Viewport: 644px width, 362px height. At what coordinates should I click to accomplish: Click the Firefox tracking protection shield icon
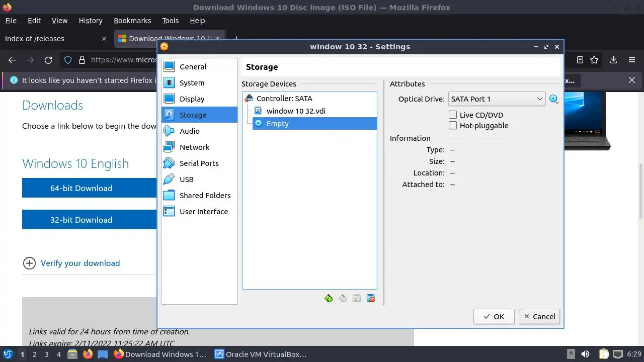68,60
